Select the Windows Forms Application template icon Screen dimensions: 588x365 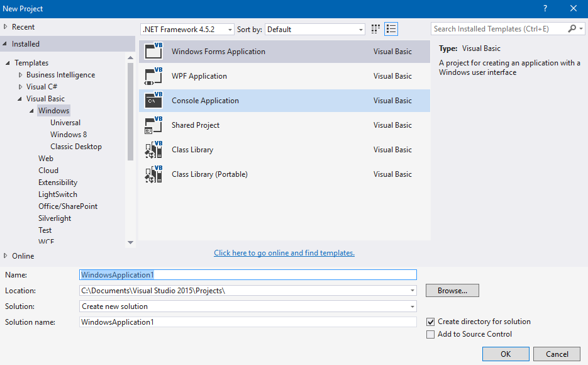(x=153, y=52)
